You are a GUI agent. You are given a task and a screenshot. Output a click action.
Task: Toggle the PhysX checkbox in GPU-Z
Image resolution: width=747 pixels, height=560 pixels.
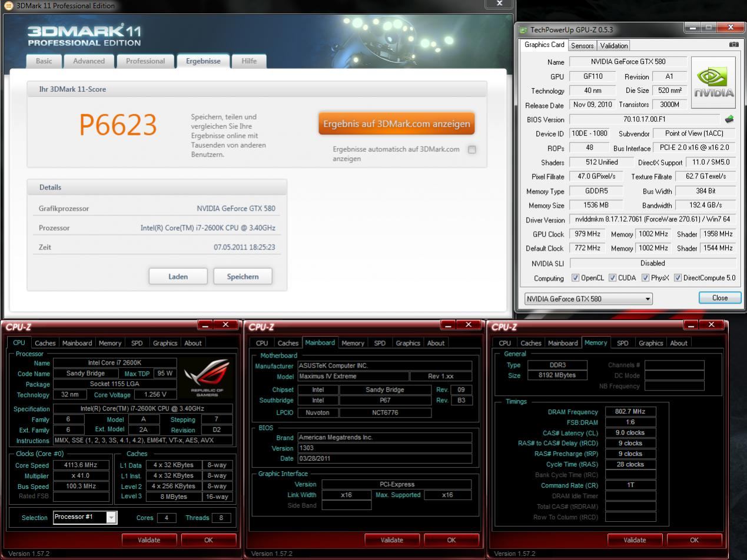[x=645, y=278]
